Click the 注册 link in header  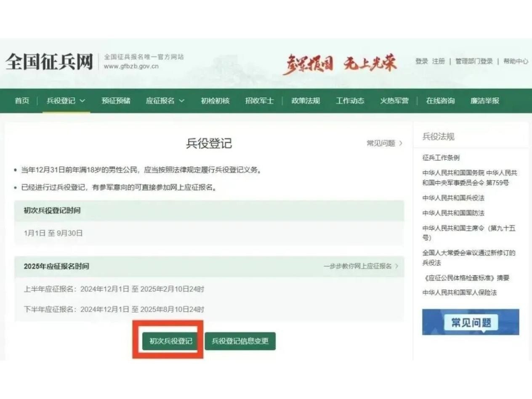pyautogui.click(x=438, y=61)
